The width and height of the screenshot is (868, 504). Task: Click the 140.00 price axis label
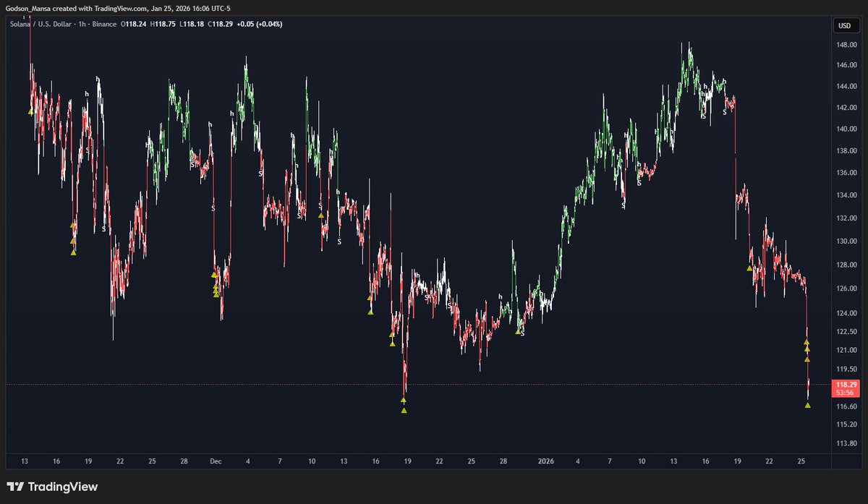(x=846, y=129)
